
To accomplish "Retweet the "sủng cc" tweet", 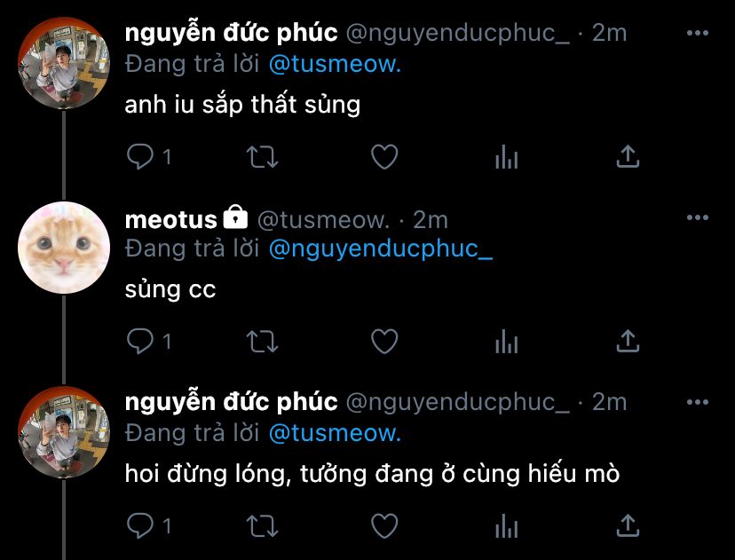I will coord(261,342).
